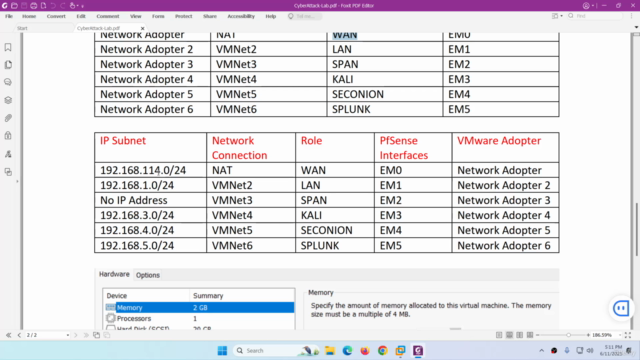Screen dimensions: 640x360
Task: Select the Hand tool icon in title bar
Action: click(72, 6)
